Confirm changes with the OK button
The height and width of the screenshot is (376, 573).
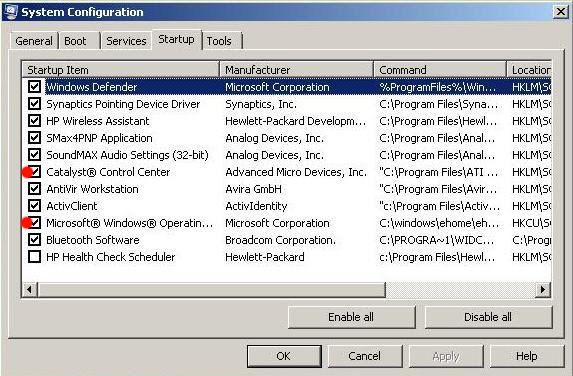coord(284,356)
